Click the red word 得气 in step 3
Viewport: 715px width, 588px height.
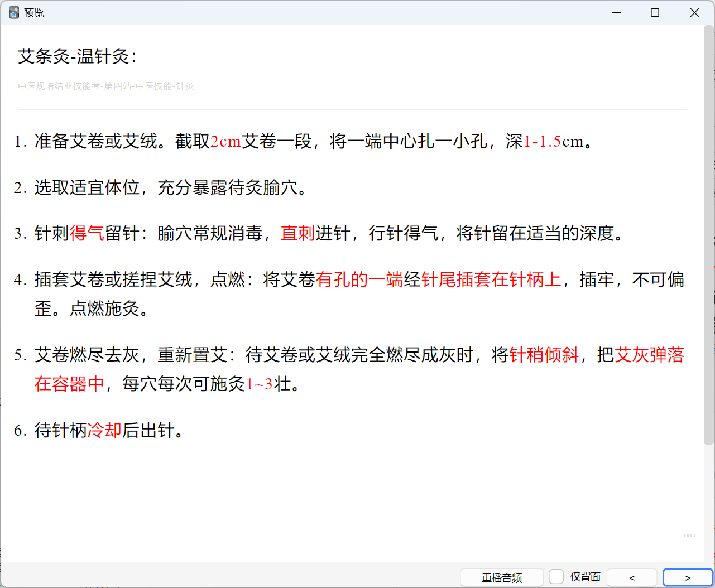click(x=87, y=233)
